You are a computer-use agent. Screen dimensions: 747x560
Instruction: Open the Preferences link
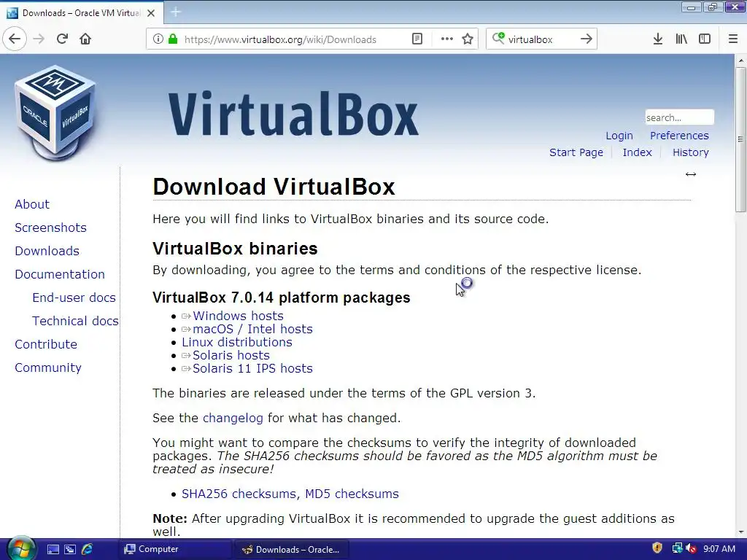pos(679,136)
